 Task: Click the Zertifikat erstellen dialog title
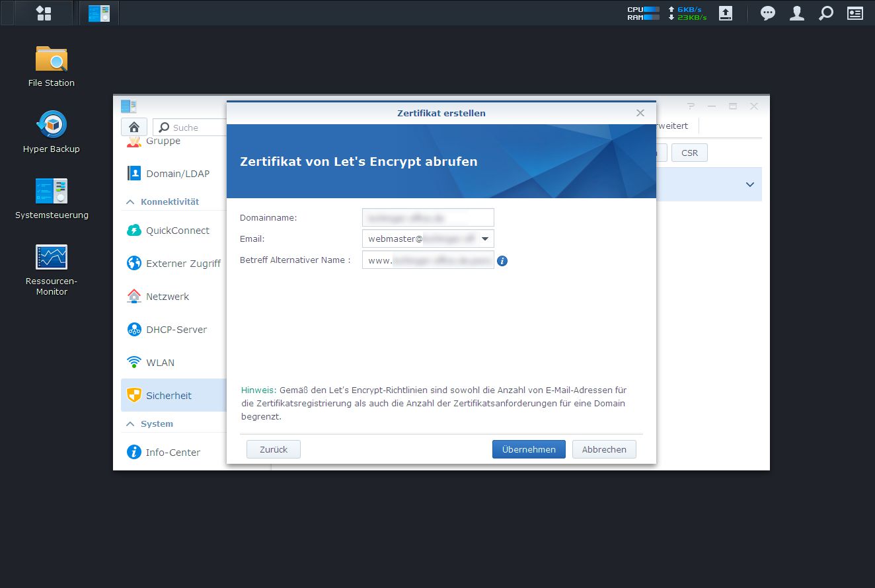click(441, 113)
